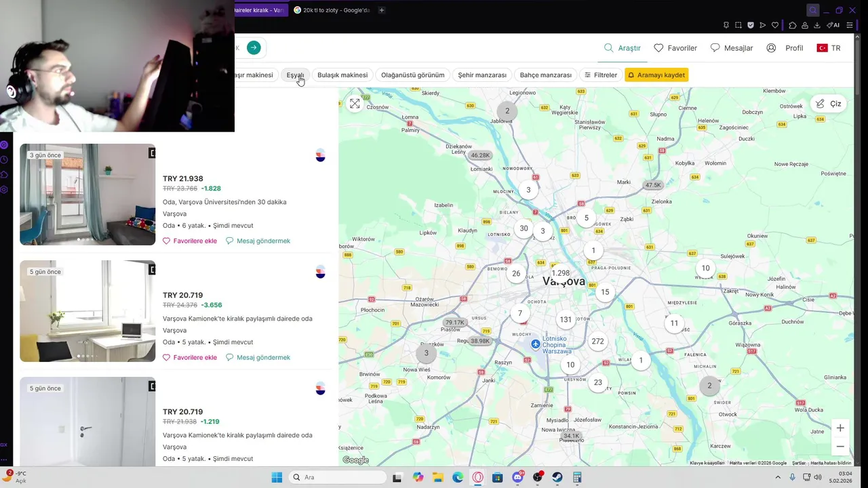The width and height of the screenshot is (868, 488).
Task: Open Copilot from the taskbar
Action: pyautogui.click(x=418, y=477)
